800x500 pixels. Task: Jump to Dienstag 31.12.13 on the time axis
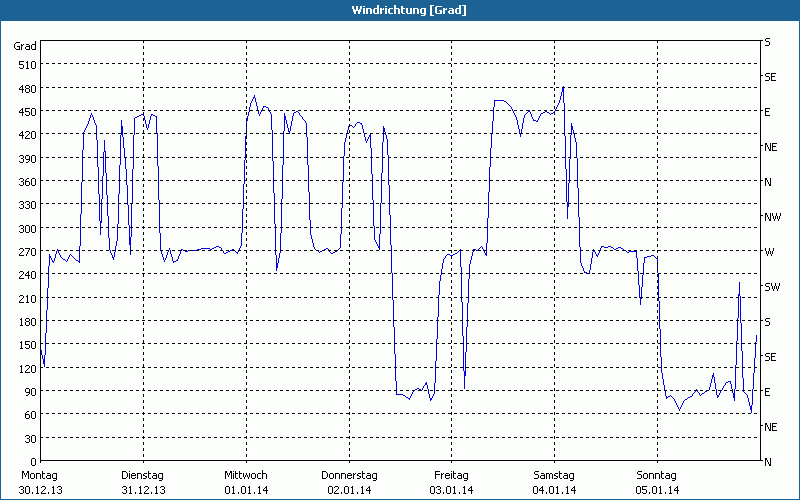pos(142,483)
